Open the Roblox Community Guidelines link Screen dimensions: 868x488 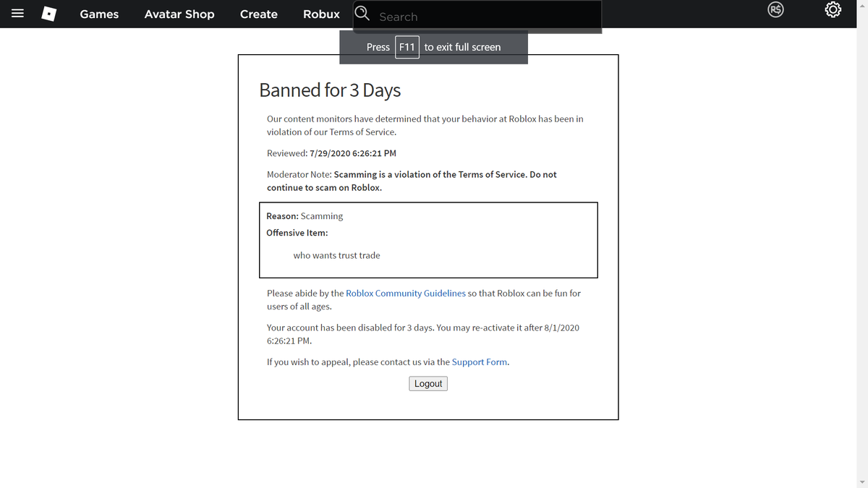[406, 294]
